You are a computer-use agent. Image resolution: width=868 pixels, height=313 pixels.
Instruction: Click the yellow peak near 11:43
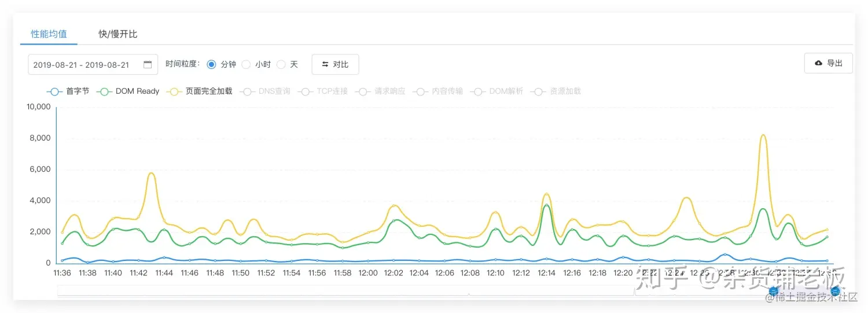tap(151, 173)
